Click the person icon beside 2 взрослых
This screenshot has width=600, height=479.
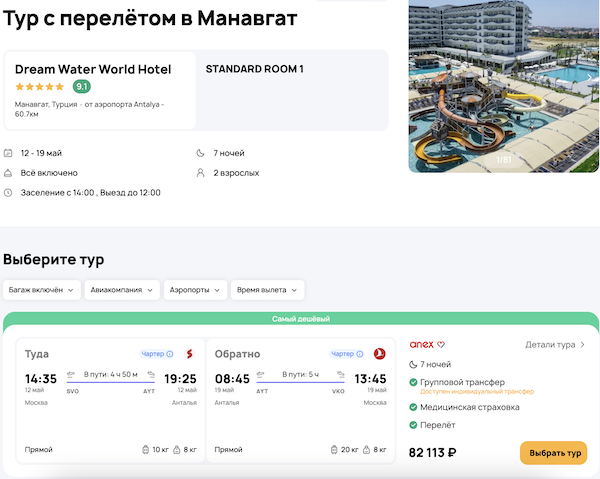tap(200, 173)
